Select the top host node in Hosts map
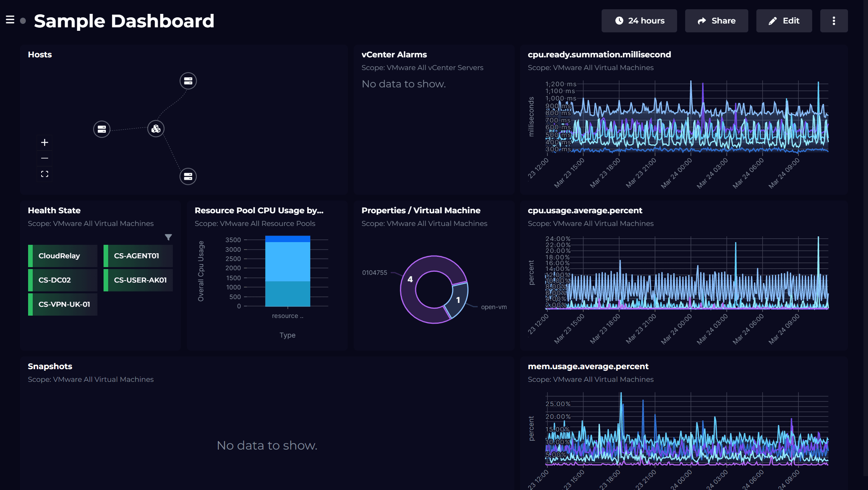The image size is (868, 490). click(x=188, y=81)
